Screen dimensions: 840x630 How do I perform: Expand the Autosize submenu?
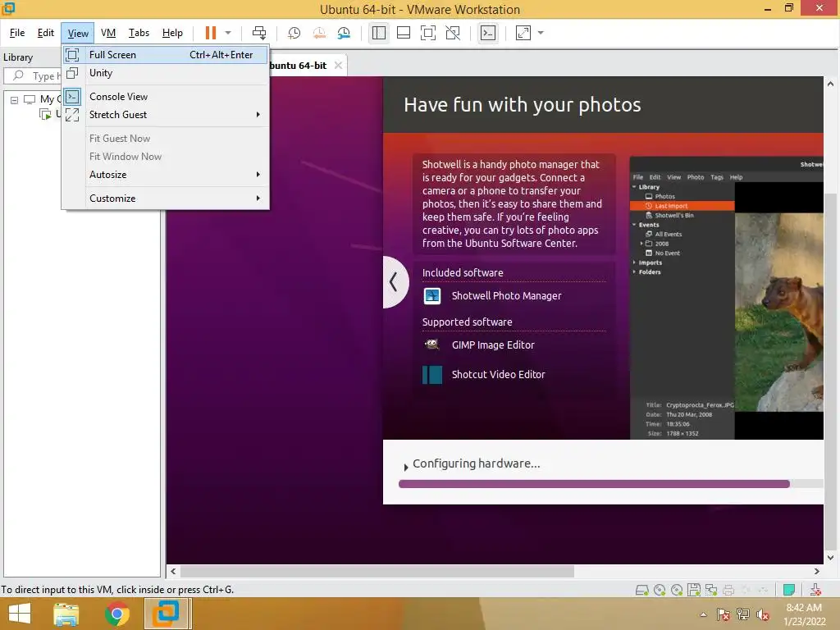click(x=166, y=175)
